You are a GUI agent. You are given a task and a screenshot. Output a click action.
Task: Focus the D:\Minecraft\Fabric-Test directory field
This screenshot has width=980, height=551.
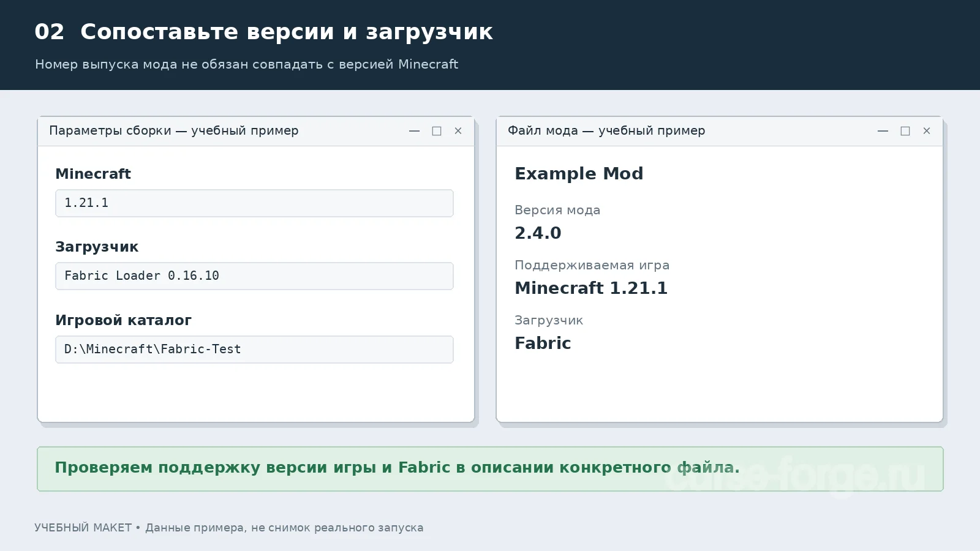[254, 350]
